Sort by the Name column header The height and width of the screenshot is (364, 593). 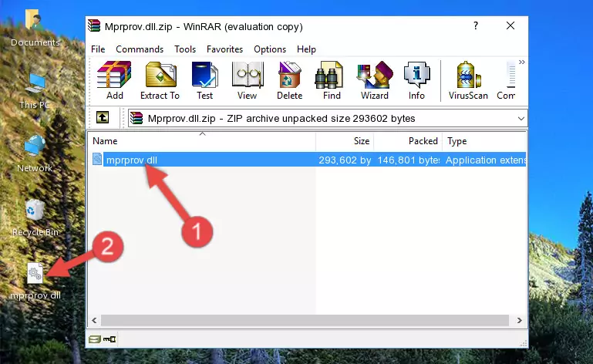click(x=202, y=141)
